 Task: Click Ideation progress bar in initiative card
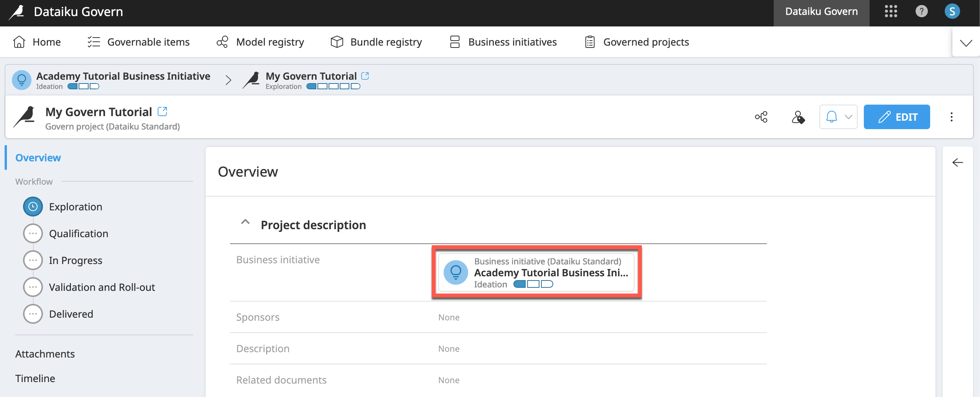click(x=533, y=284)
